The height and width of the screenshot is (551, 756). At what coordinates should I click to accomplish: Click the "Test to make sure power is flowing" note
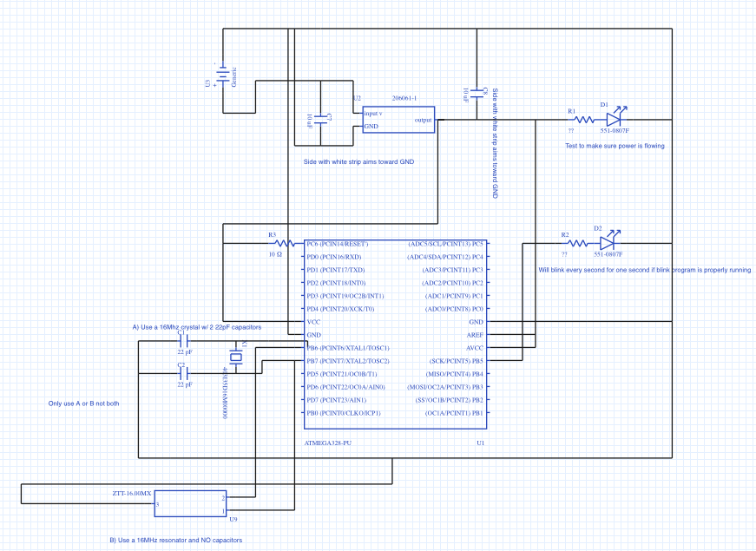pyautogui.click(x=614, y=146)
